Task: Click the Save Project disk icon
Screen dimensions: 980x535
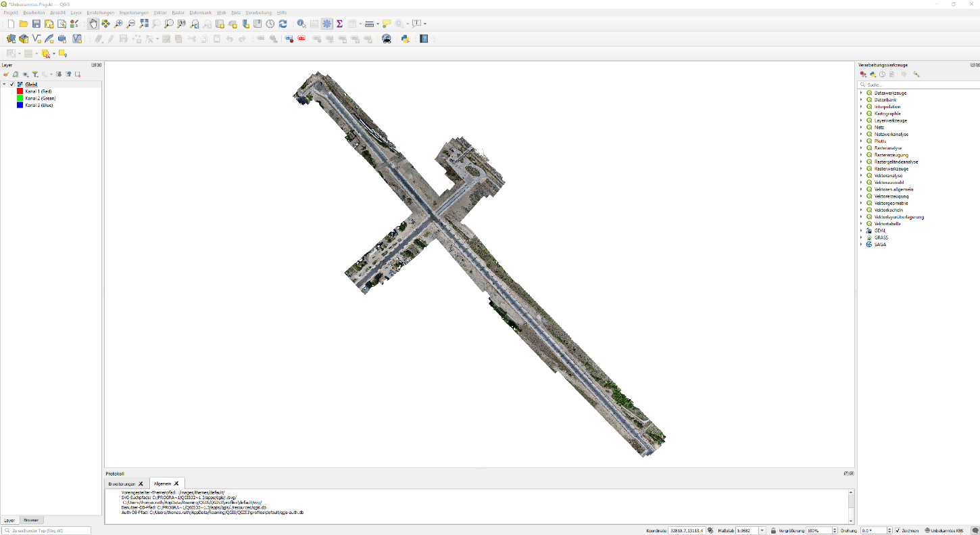Action: (36, 24)
